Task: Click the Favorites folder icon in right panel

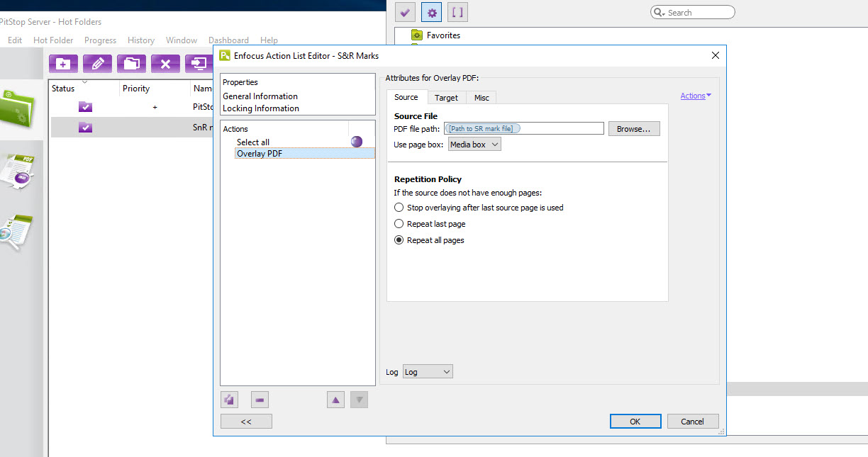Action: [417, 35]
